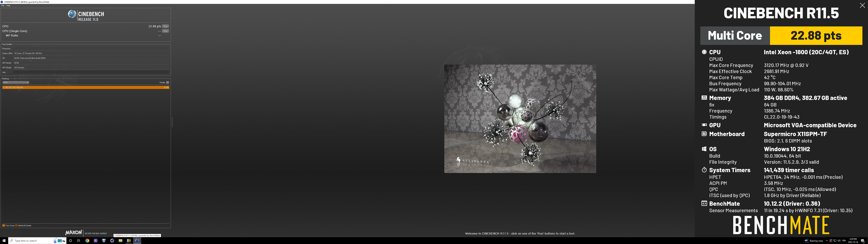Open the Ranking CPU dropdown
Screen dimensions: 868x244
click(16, 83)
